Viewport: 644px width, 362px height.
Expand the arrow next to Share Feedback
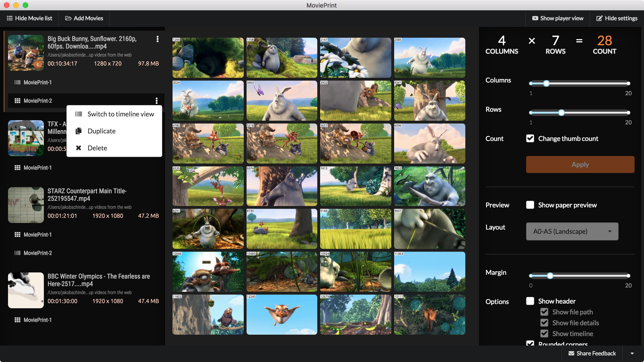[632, 354]
